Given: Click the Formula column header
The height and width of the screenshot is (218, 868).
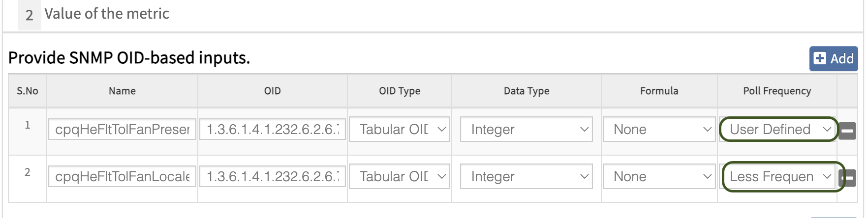Looking at the screenshot, I should (x=659, y=91).
